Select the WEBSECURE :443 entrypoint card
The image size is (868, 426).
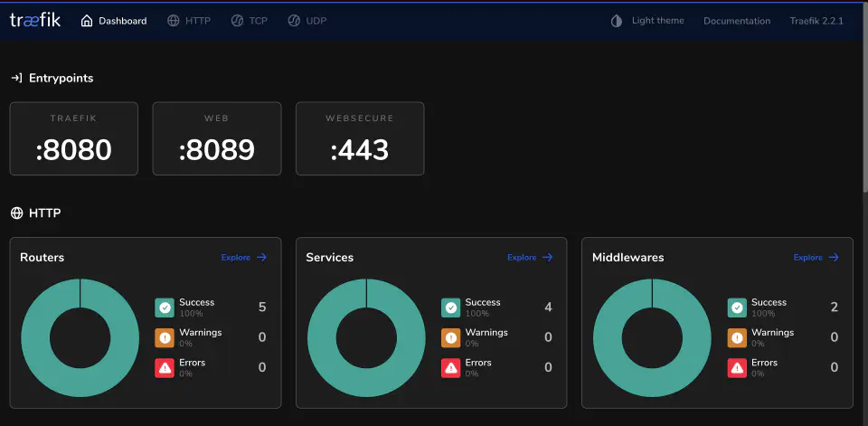coord(360,138)
